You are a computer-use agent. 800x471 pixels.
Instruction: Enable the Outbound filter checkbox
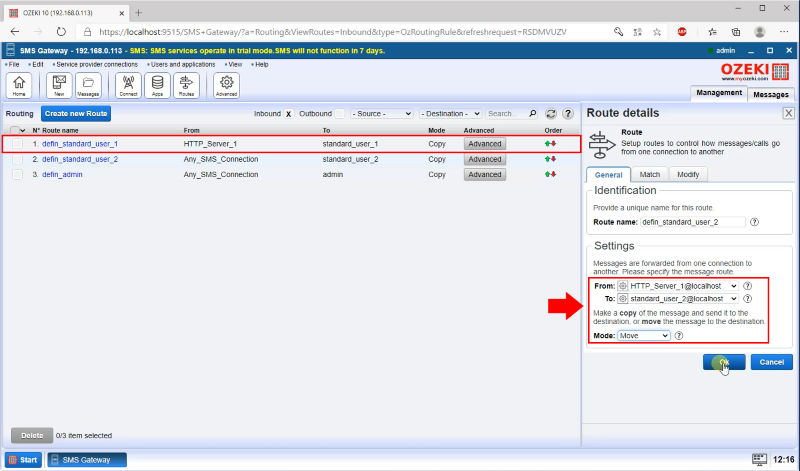(339, 114)
